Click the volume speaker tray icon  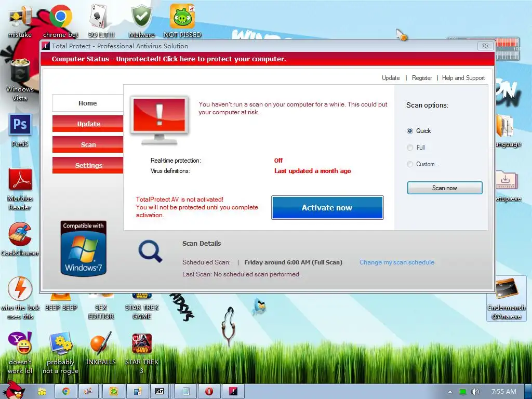tap(475, 392)
